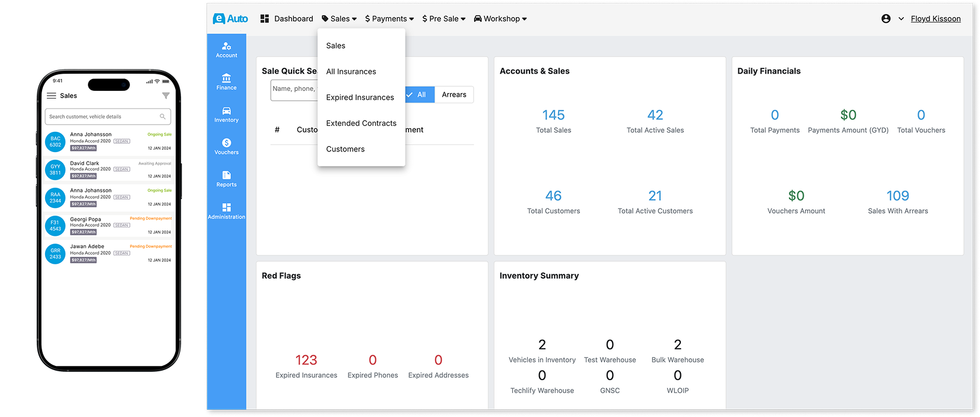The image size is (980, 417).
Task: Open Anna Johansson BAC 6302 sale row
Action: 108,141
